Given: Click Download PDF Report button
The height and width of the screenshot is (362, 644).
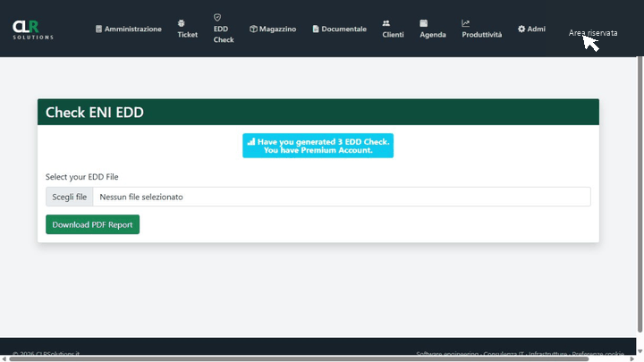Looking at the screenshot, I should pos(92,224).
